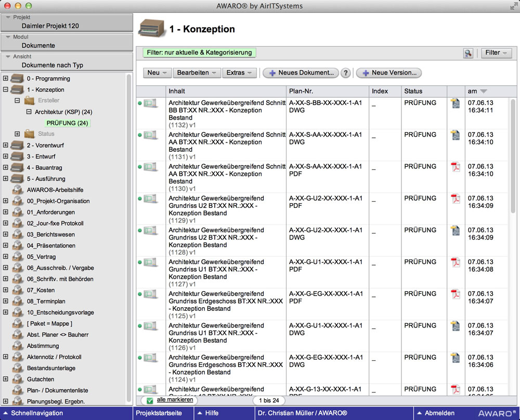Check the 'alle markieren' checkbox
Viewport: 520px width, 420px height.
(150, 400)
